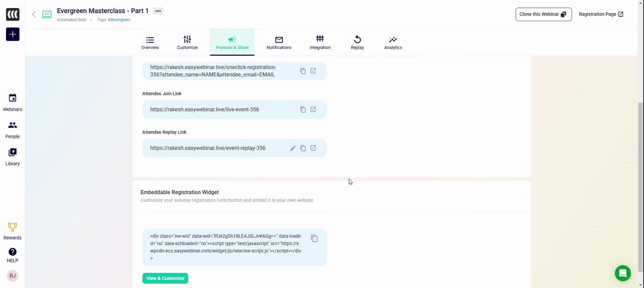This screenshot has width=644, height=288.
Task: Click the webinar type icon next to title
Action: 47,14
